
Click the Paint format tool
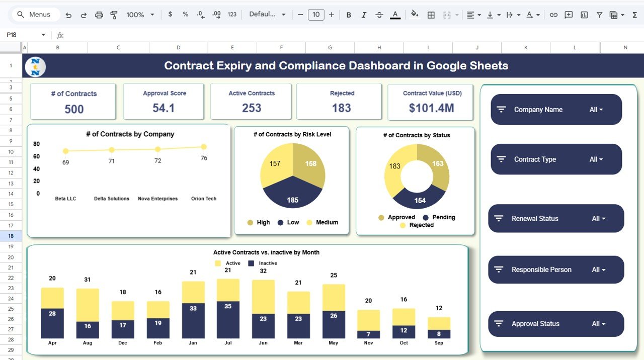click(x=114, y=14)
